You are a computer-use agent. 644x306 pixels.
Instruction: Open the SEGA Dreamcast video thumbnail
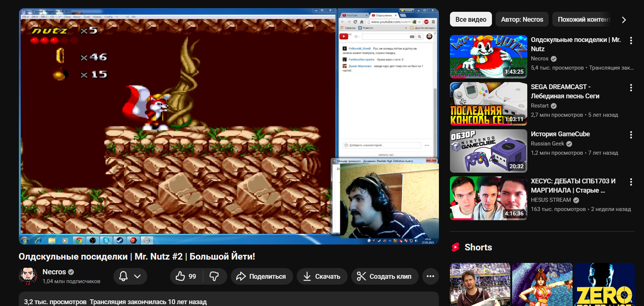pos(489,104)
